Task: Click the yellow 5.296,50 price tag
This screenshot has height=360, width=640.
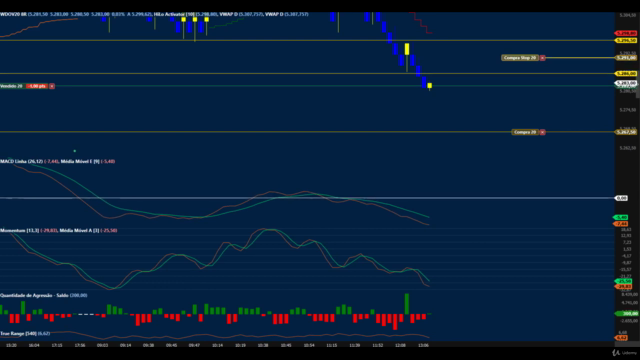Action: pos(626,40)
